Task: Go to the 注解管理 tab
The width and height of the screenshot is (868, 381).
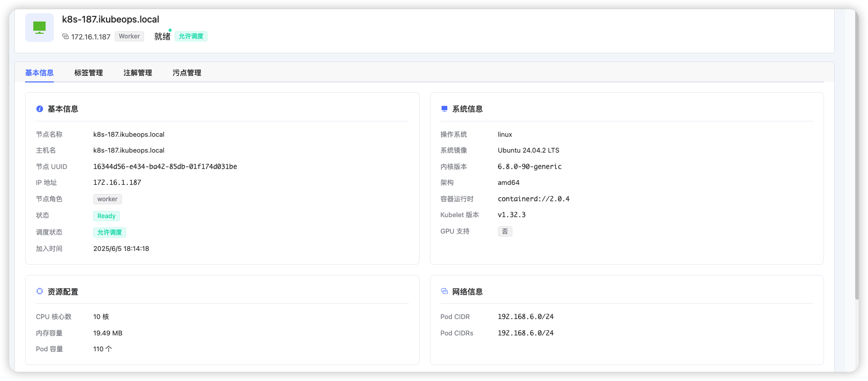Action: tap(138, 73)
